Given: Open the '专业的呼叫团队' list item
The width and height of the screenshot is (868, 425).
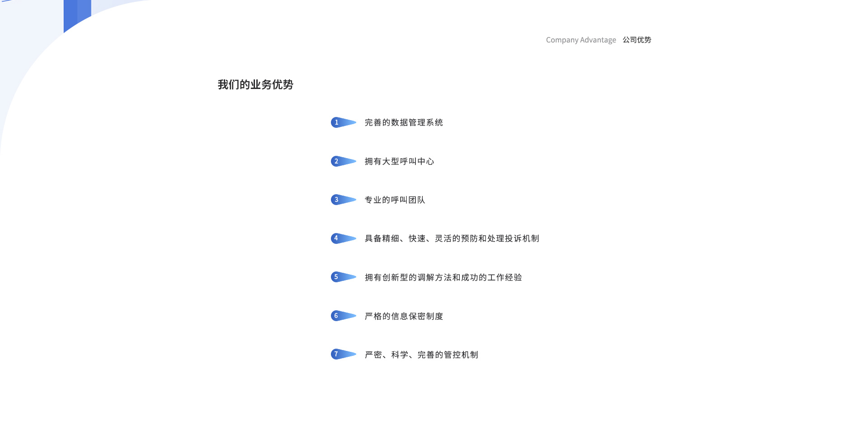Looking at the screenshot, I should [395, 200].
